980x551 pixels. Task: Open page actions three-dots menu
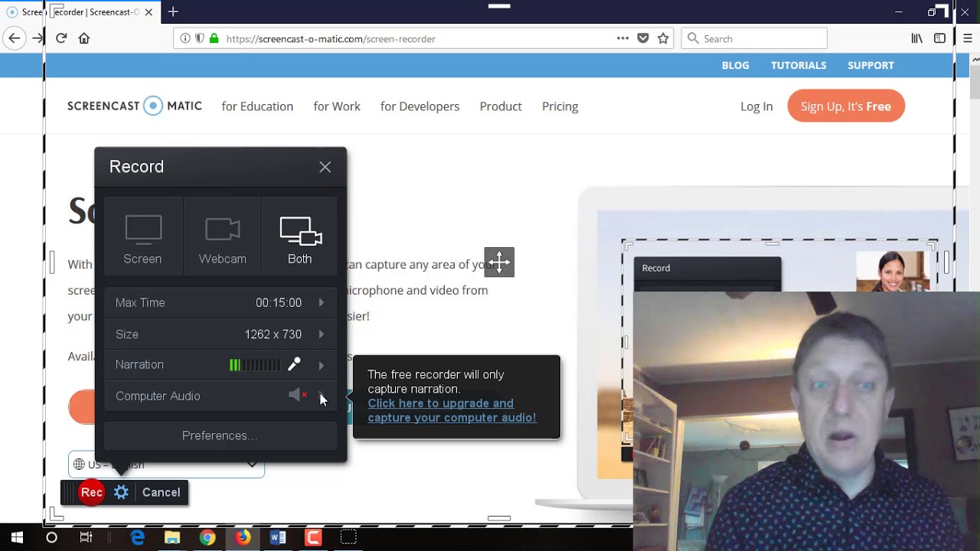tap(622, 38)
